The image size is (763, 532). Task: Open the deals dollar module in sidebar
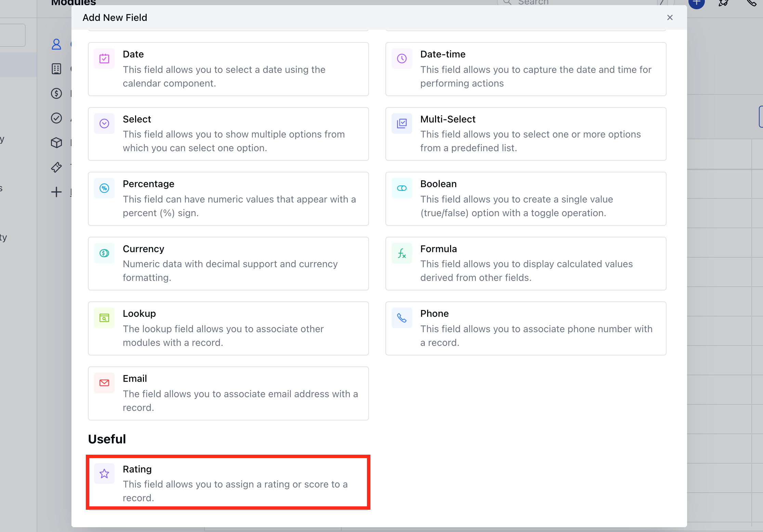pyautogui.click(x=56, y=93)
